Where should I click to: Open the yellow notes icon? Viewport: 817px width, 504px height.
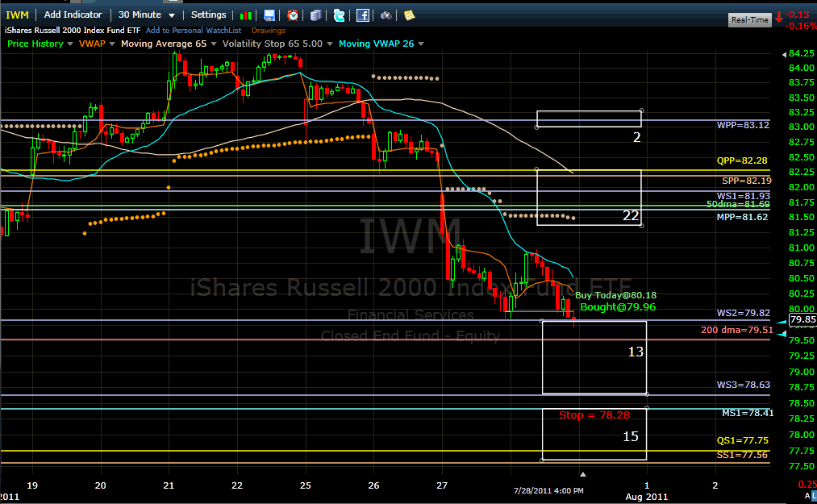410,15
